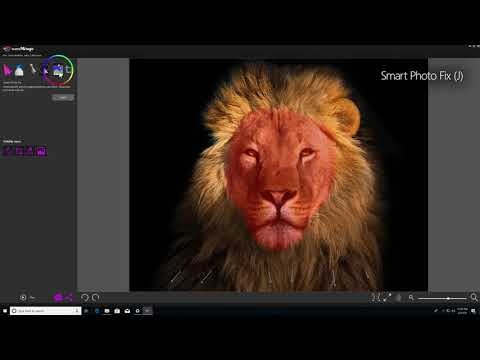Click the small zoom-out magnifier icon

pos(411,297)
